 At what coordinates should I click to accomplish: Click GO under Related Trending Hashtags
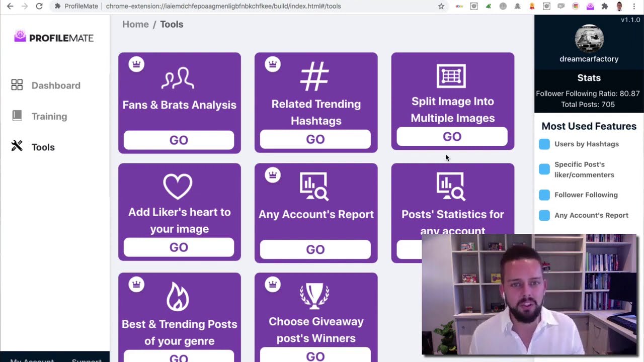click(x=315, y=139)
